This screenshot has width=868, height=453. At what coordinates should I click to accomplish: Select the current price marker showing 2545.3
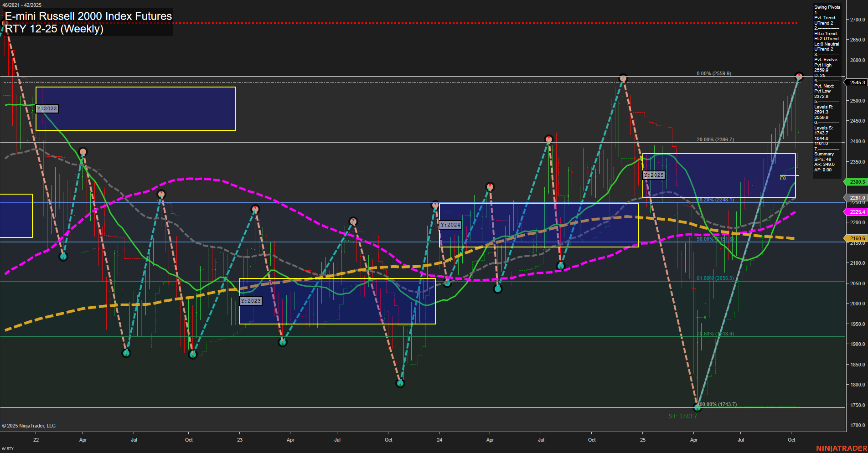pos(857,82)
